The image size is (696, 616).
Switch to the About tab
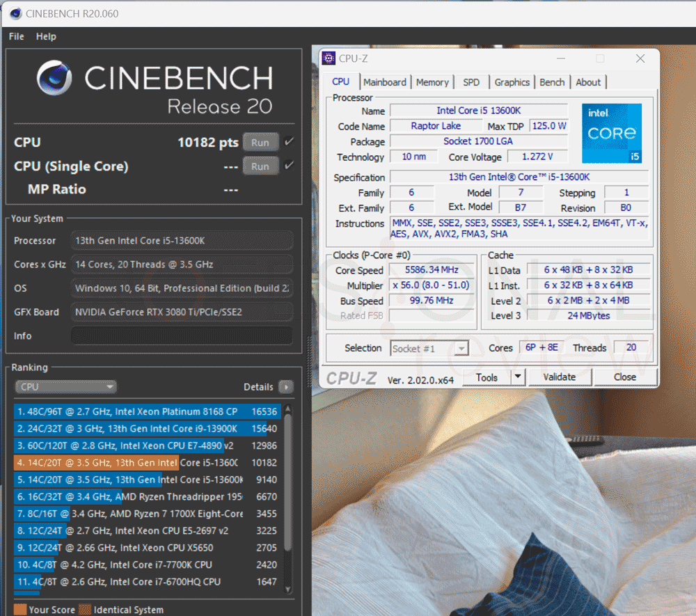click(588, 82)
